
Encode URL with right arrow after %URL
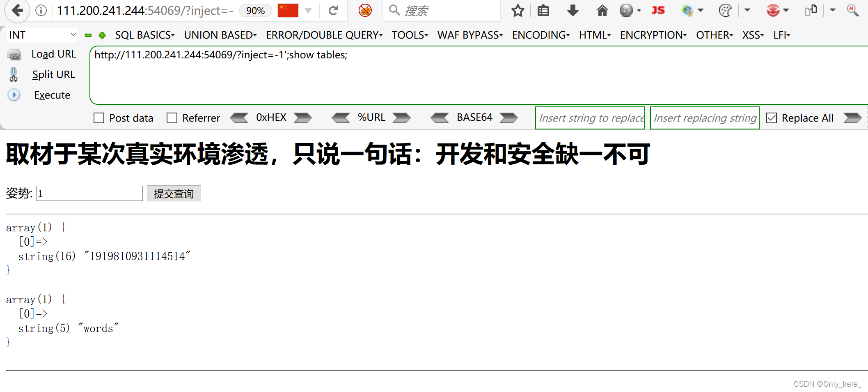pyautogui.click(x=401, y=118)
